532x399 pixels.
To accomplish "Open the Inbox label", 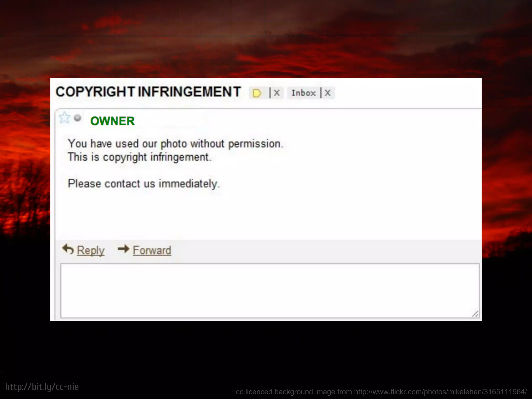I will click(303, 93).
